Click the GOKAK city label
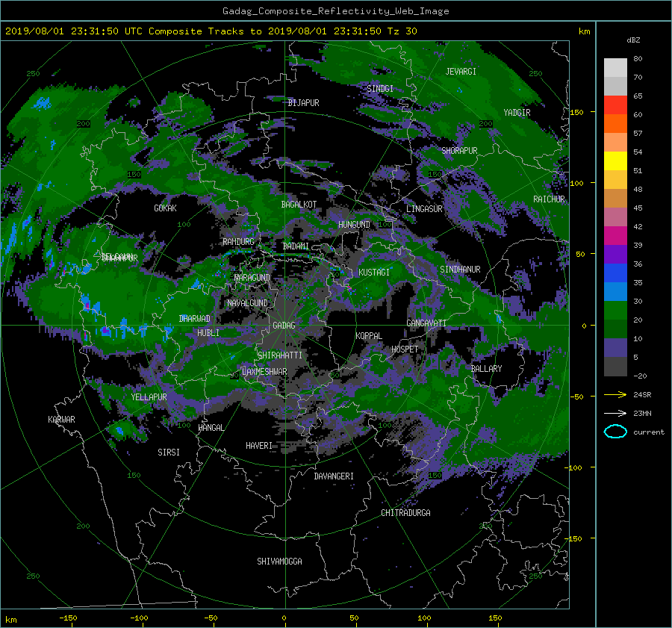This screenshot has width=672, height=628. [166, 208]
